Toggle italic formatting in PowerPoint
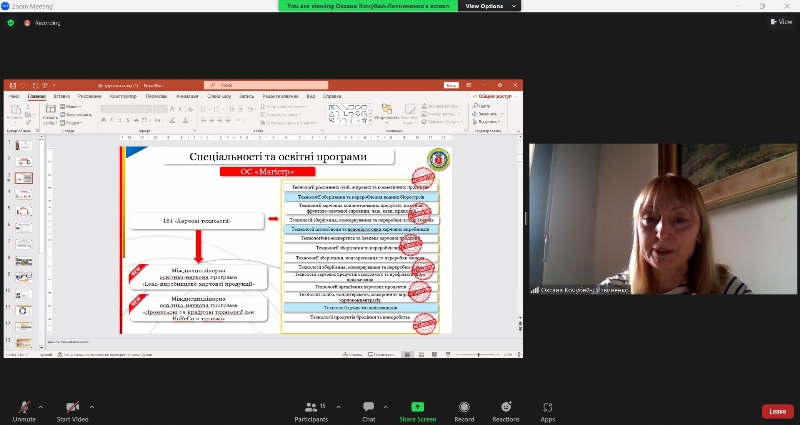Image resolution: width=800 pixels, height=425 pixels. (x=112, y=120)
